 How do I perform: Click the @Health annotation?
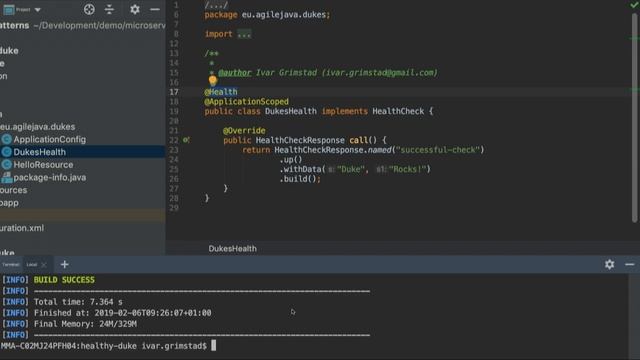(x=221, y=92)
